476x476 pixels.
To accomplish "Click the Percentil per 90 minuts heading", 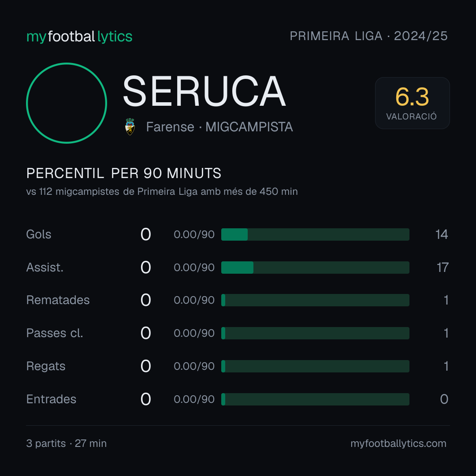I will (x=123, y=173).
